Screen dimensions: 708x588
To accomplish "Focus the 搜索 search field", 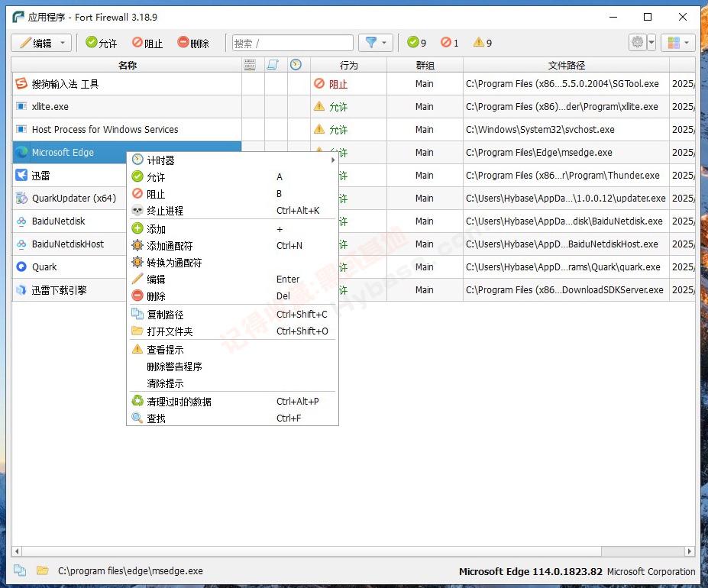I will point(293,43).
